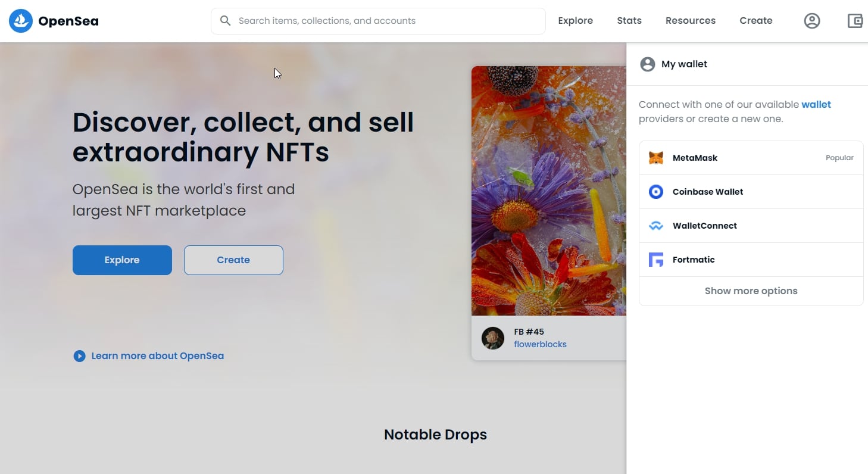Open the Stats menu
868x474 pixels.
click(629, 21)
